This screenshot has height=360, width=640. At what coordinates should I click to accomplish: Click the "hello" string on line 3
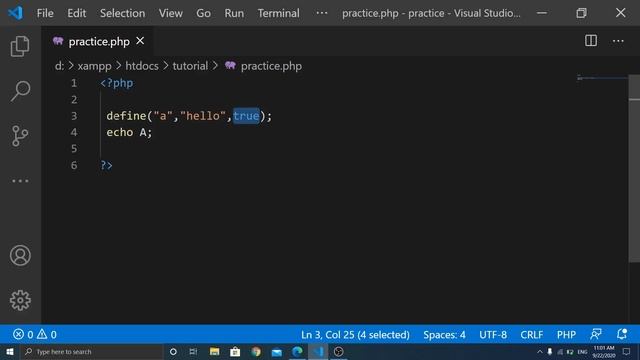pyautogui.click(x=203, y=116)
